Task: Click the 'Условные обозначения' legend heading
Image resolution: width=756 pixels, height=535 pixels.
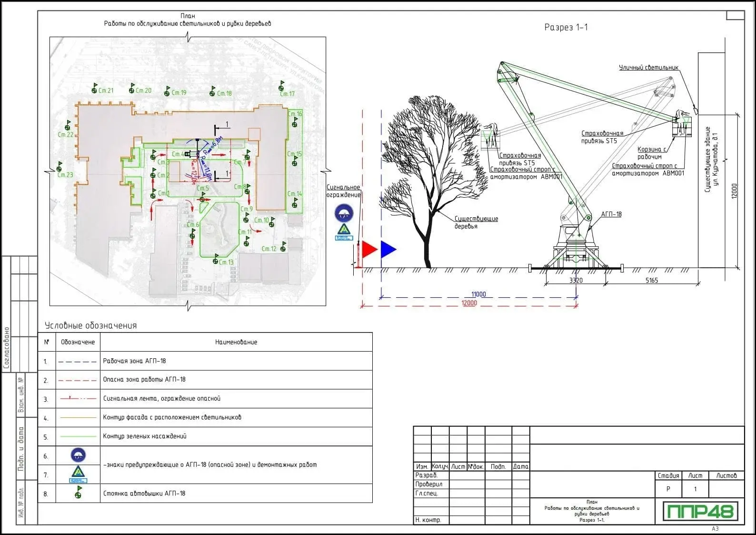Action: (90, 326)
